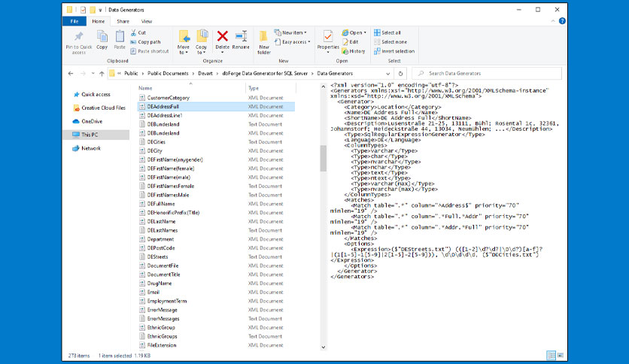Open recent locations dropdown arrow
This screenshot has height=364, width=629.
[93, 74]
